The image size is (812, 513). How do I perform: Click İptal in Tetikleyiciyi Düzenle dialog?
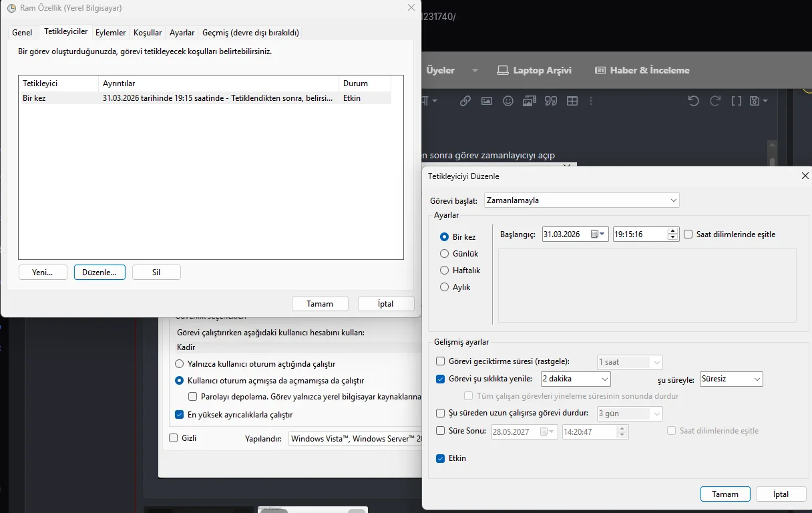[x=781, y=494]
